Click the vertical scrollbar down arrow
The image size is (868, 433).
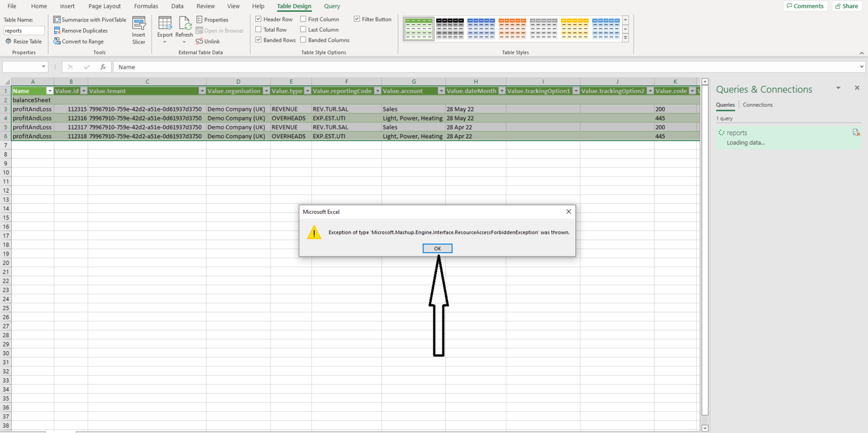pyautogui.click(x=704, y=428)
